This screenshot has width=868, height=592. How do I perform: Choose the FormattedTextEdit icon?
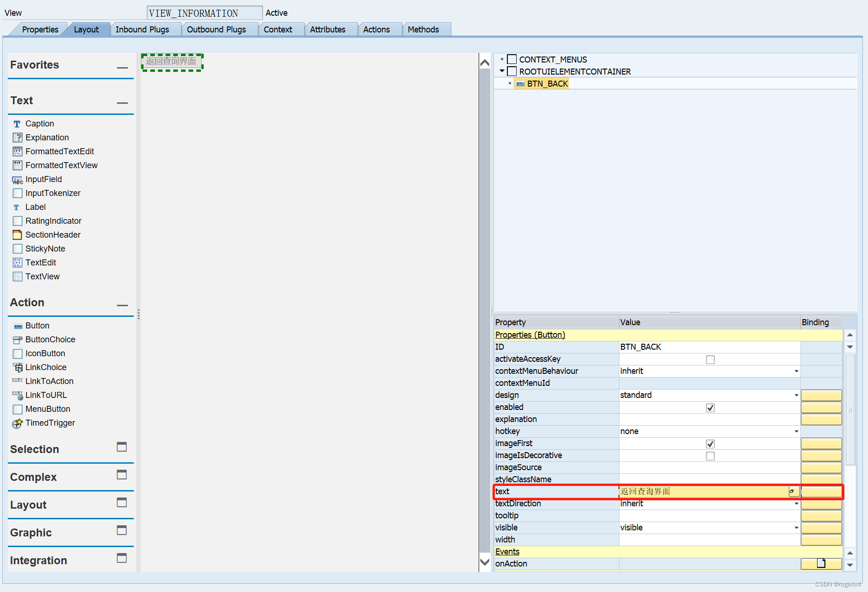[x=17, y=151]
